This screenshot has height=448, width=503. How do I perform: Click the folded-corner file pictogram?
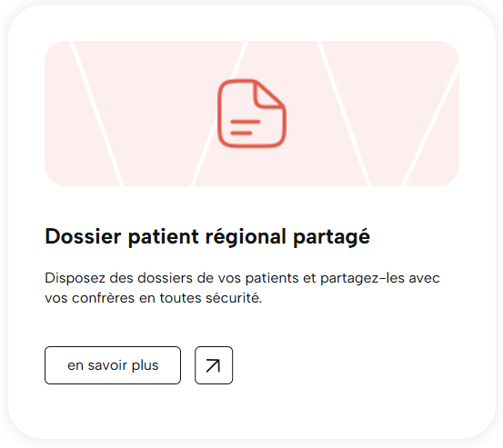click(252, 114)
